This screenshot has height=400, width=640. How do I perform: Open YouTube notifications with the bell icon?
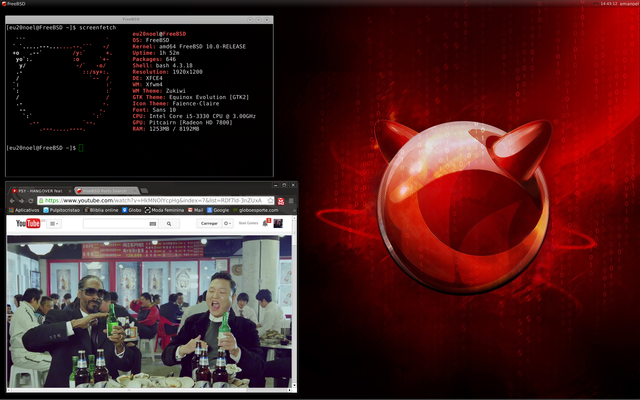[265, 223]
